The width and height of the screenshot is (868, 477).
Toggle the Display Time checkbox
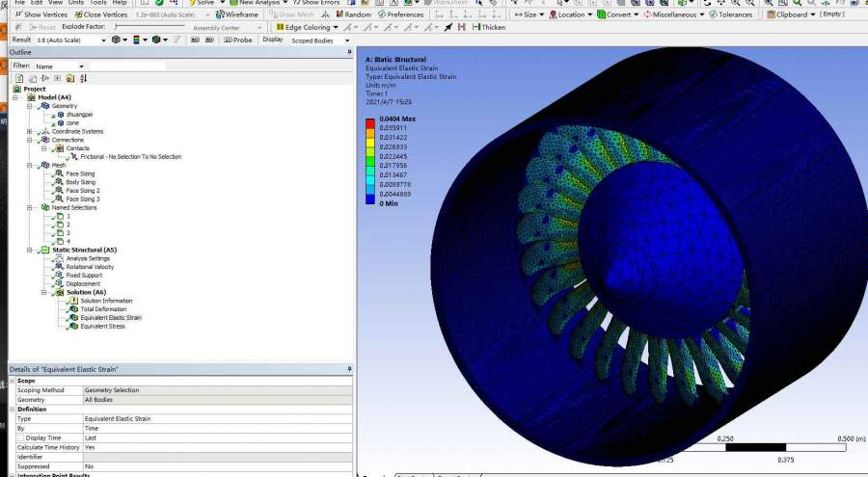coord(21,437)
